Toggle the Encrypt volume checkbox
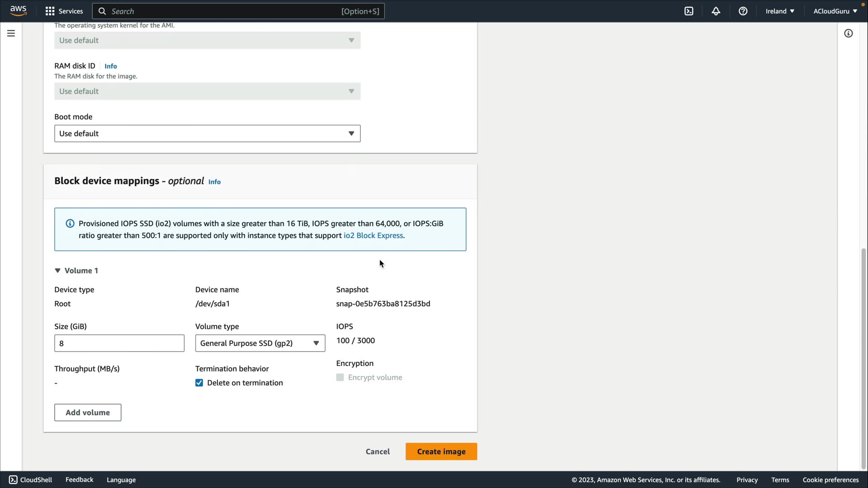868x488 pixels. coord(340,377)
